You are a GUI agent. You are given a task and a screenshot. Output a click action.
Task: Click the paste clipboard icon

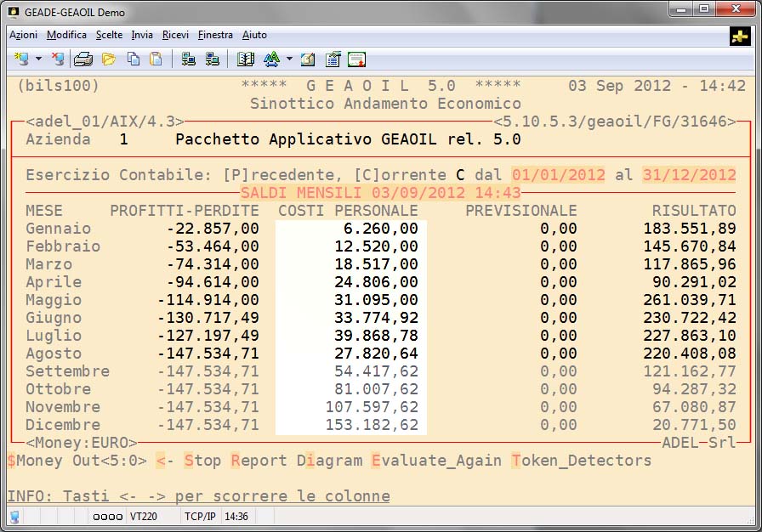coord(156,59)
